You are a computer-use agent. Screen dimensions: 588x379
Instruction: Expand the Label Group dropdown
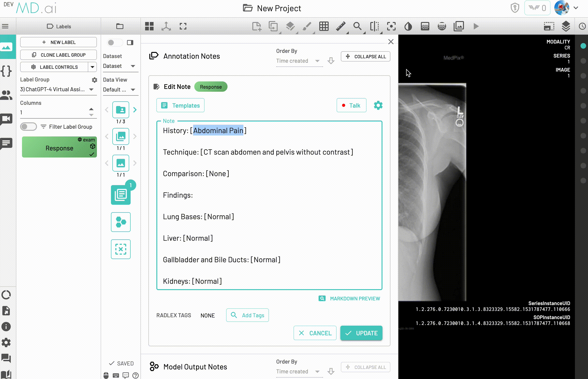click(x=91, y=90)
